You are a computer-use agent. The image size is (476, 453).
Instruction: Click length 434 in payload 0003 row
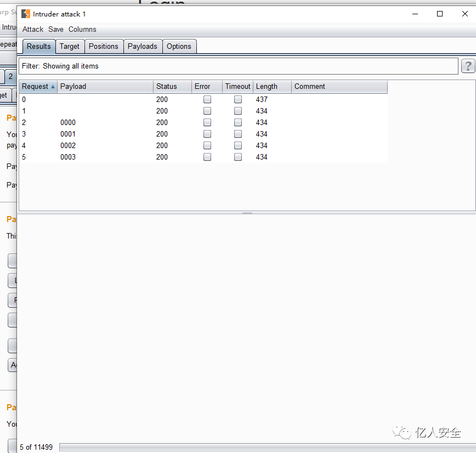pyautogui.click(x=262, y=157)
